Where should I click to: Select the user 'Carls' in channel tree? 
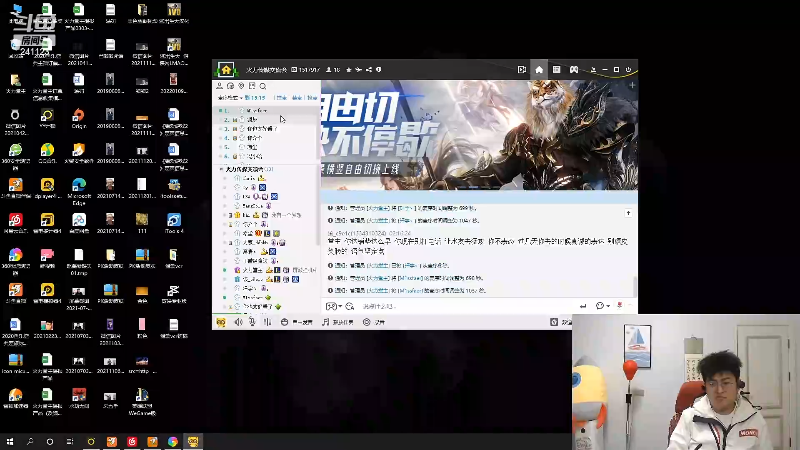249,178
